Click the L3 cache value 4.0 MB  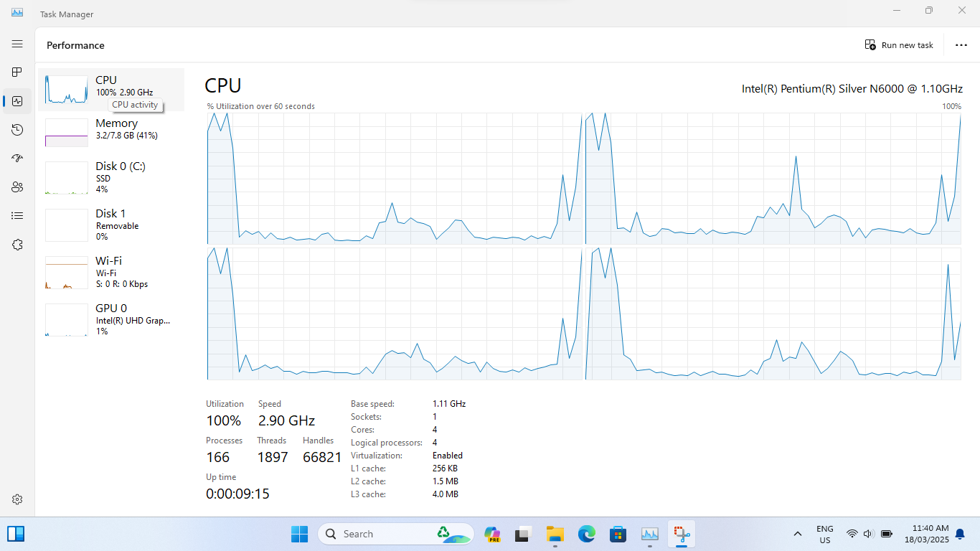(x=446, y=494)
